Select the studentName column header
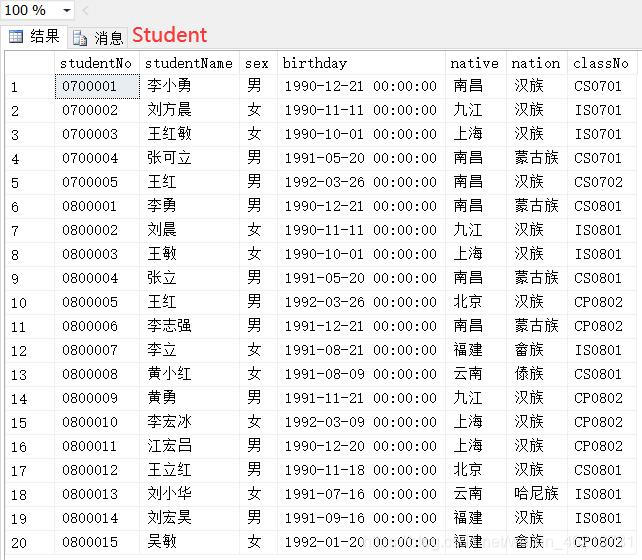 pos(189,63)
